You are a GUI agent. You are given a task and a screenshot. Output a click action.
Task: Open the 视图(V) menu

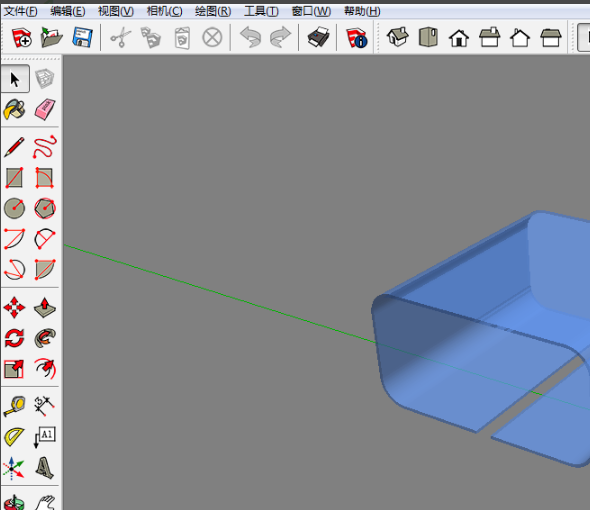pyautogui.click(x=116, y=11)
